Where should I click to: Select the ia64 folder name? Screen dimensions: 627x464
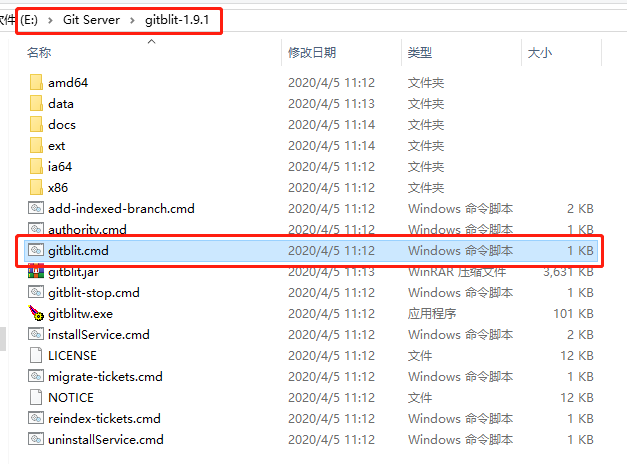click(60, 166)
